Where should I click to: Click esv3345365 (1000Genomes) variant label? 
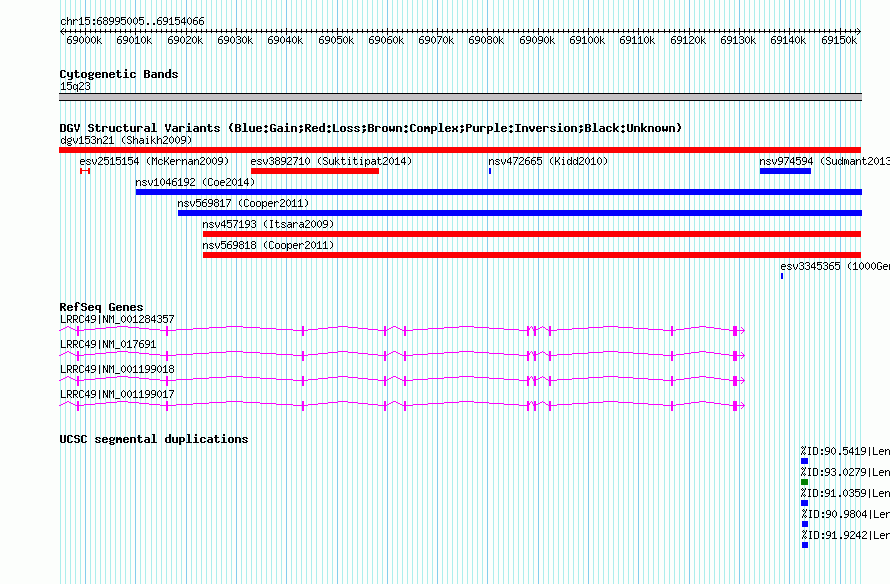tap(835, 266)
